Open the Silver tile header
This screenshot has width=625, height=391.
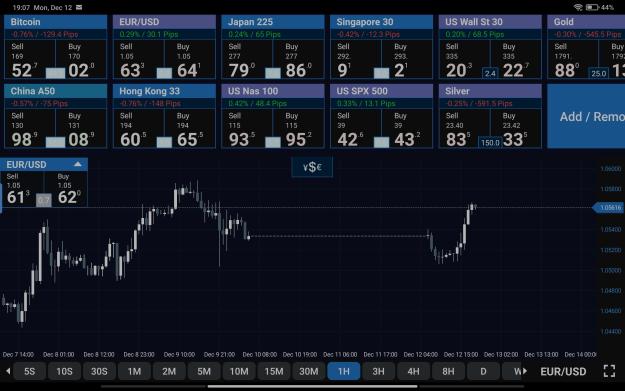[490, 91]
